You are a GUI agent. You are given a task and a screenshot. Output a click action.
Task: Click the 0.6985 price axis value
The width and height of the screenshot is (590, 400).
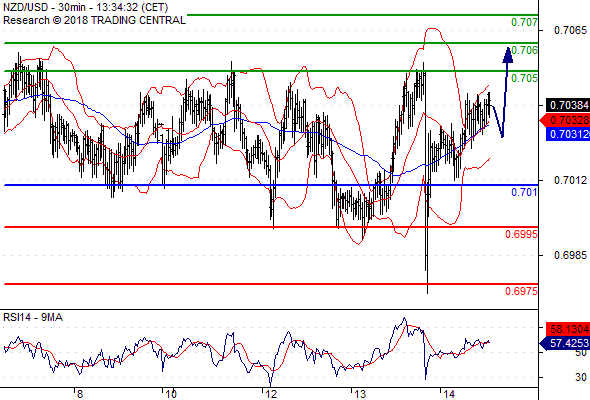click(x=570, y=256)
